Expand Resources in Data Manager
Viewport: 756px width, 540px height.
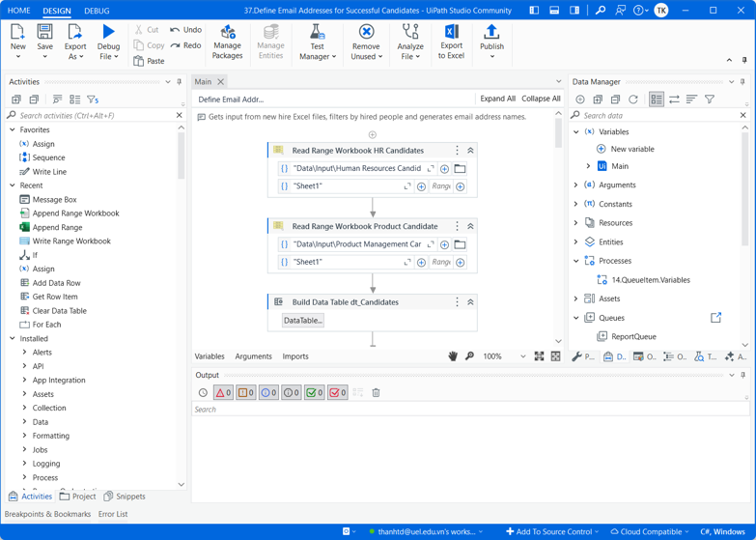(575, 223)
